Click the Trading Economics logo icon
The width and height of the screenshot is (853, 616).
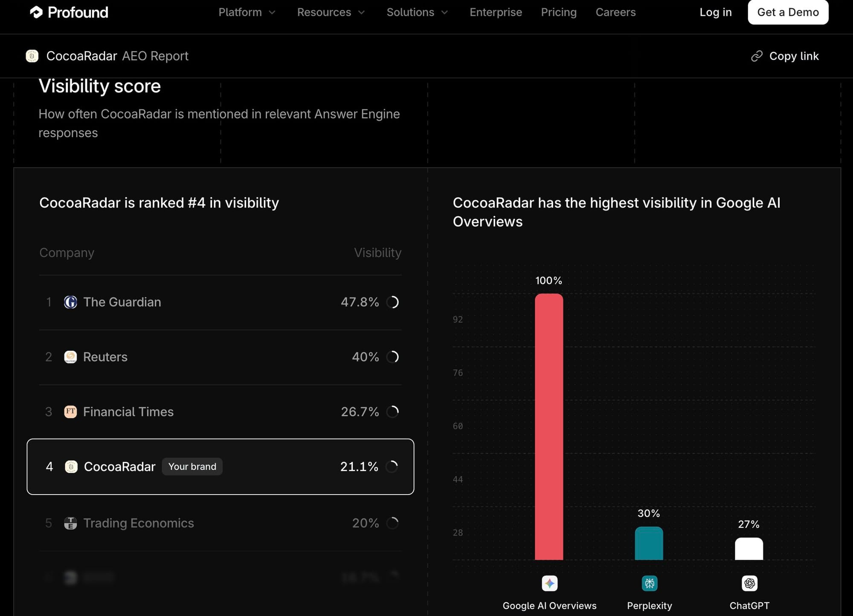click(70, 523)
